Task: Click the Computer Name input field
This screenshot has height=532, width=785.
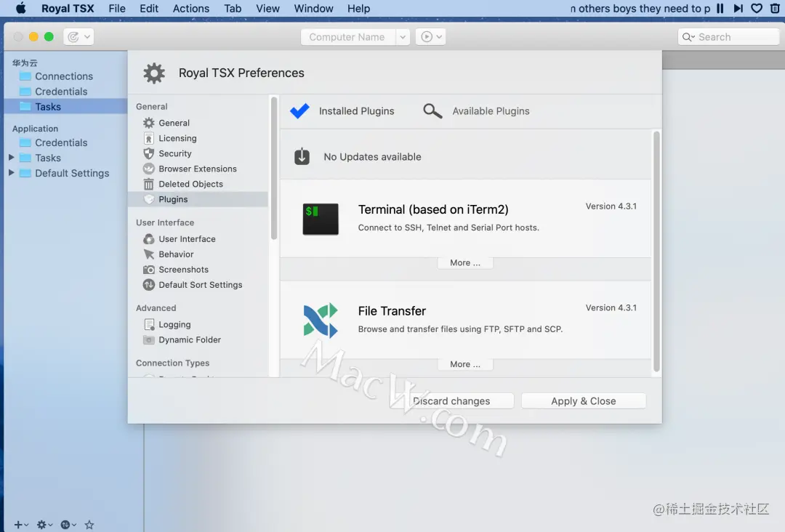Action: click(347, 37)
